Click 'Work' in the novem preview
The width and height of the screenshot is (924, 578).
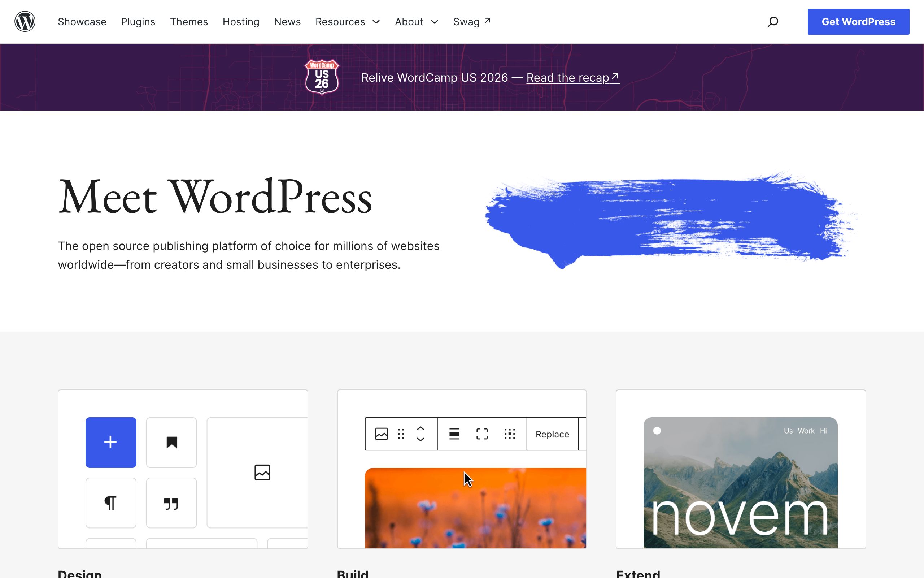(x=806, y=431)
